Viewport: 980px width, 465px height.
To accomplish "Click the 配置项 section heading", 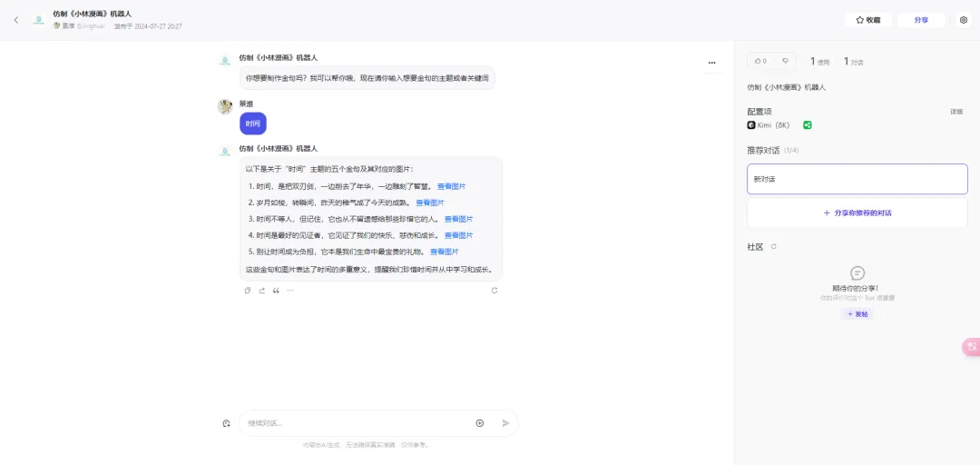I will coord(760,112).
